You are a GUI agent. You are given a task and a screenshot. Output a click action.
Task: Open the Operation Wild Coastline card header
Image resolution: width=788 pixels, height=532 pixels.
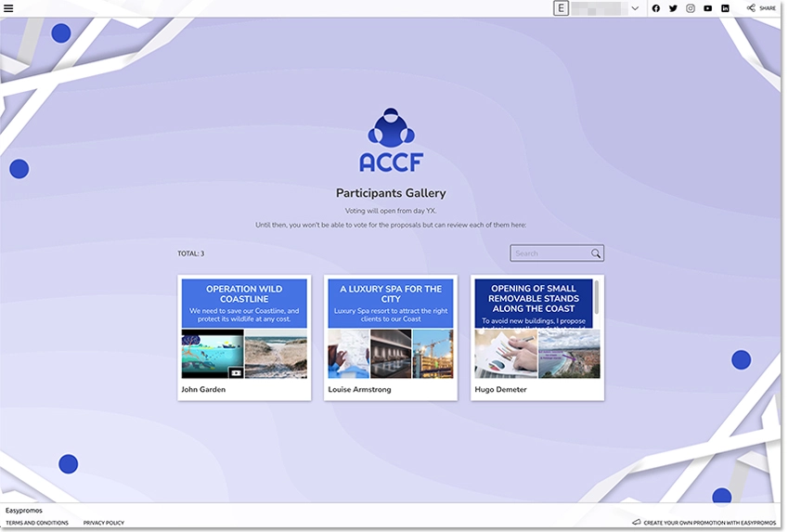click(x=244, y=304)
